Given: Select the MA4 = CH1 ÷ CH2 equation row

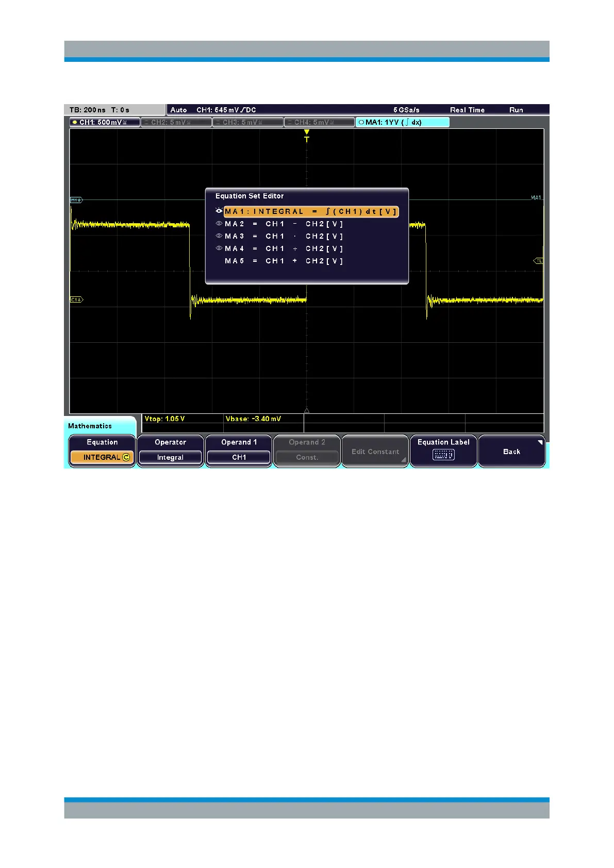Looking at the screenshot, I should click(284, 249).
